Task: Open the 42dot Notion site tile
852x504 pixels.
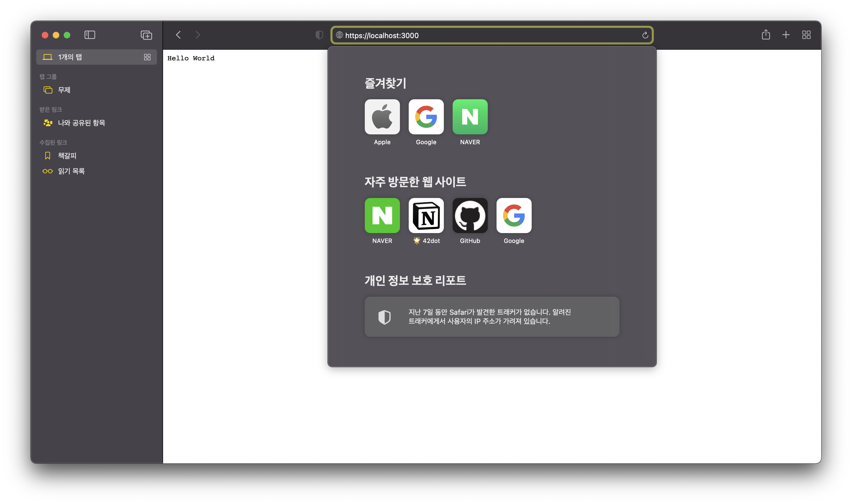Action: tap(426, 216)
